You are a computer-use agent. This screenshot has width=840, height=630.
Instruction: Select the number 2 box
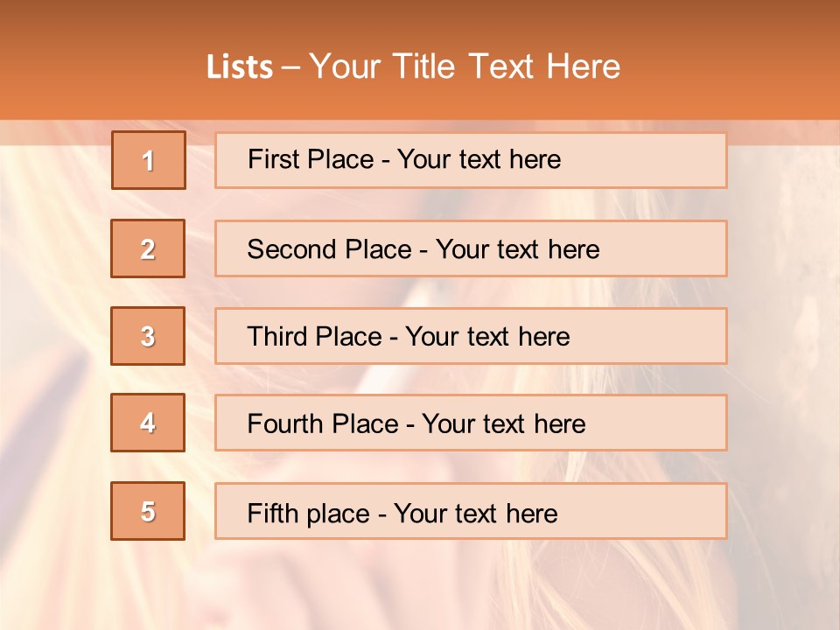[x=148, y=248]
